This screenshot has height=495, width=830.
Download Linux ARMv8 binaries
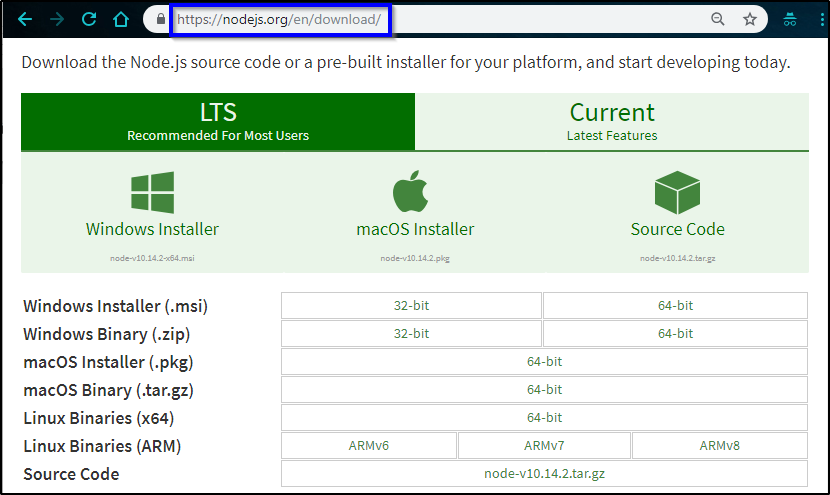pos(719,446)
